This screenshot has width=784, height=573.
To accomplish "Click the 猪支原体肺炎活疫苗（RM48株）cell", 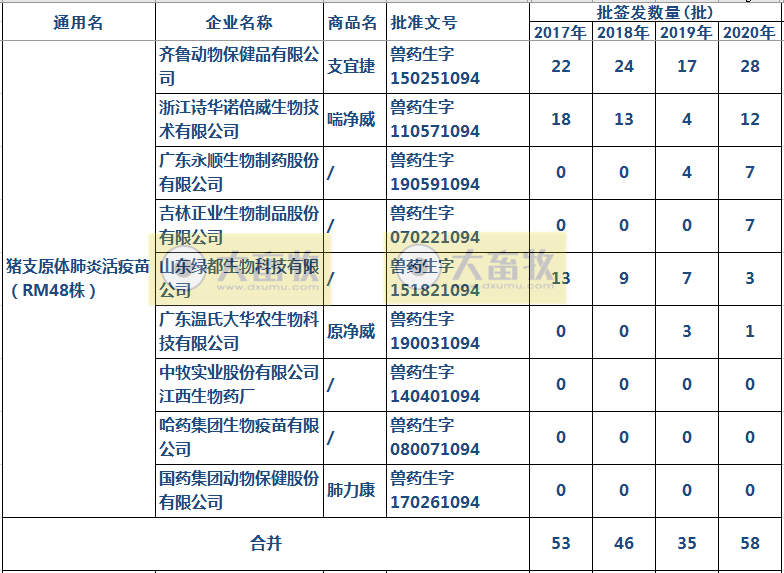I will pos(78,278).
